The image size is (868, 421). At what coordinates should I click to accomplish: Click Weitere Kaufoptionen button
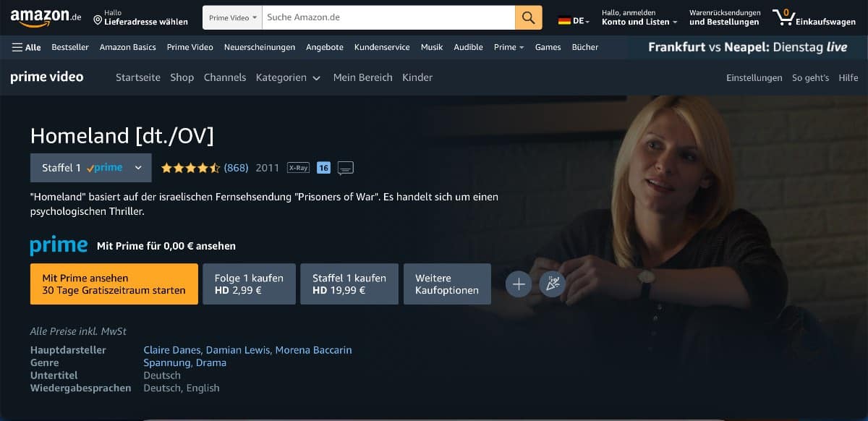[x=447, y=284]
